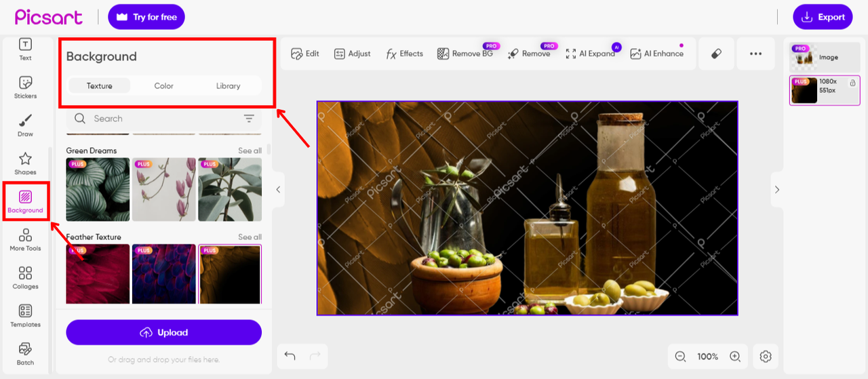Click the undo arrow
The image size is (868, 379).
[x=290, y=356]
